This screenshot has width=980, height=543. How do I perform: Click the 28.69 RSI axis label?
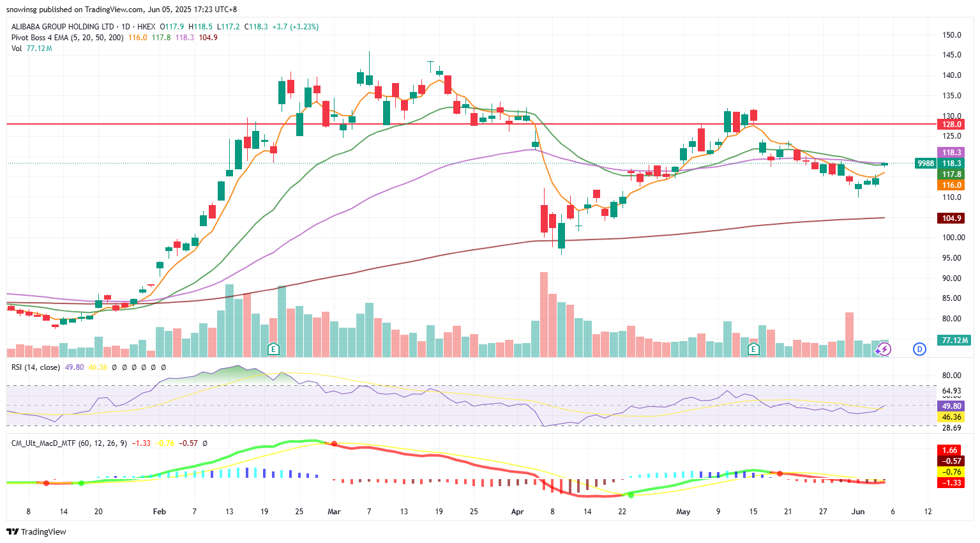pos(952,428)
